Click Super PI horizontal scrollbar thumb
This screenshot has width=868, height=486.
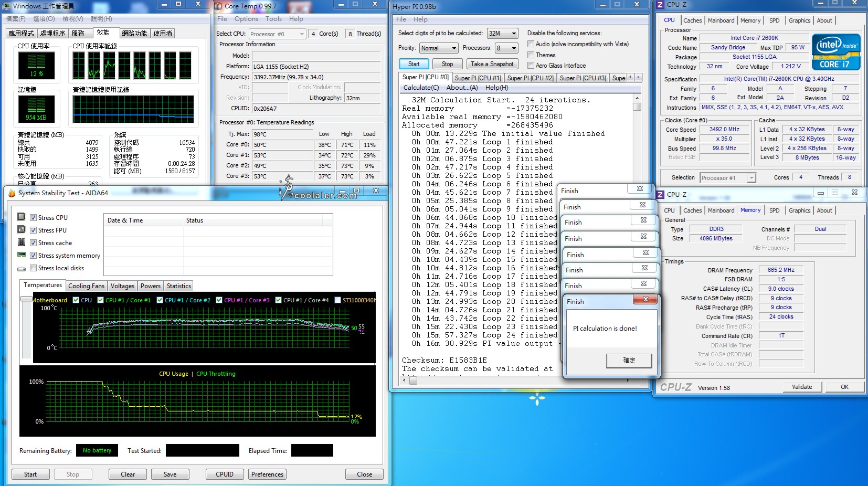pos(413,381)
